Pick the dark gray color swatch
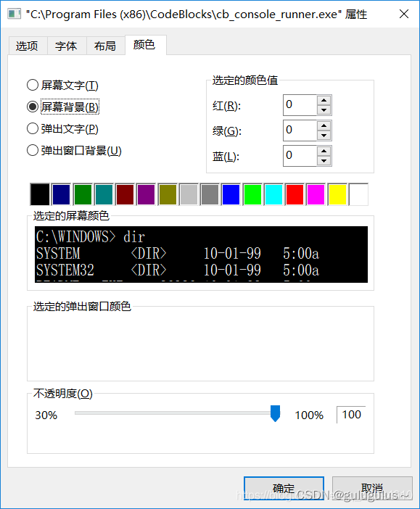The width and height of the screenshot is (420, 509). point(210,194)
